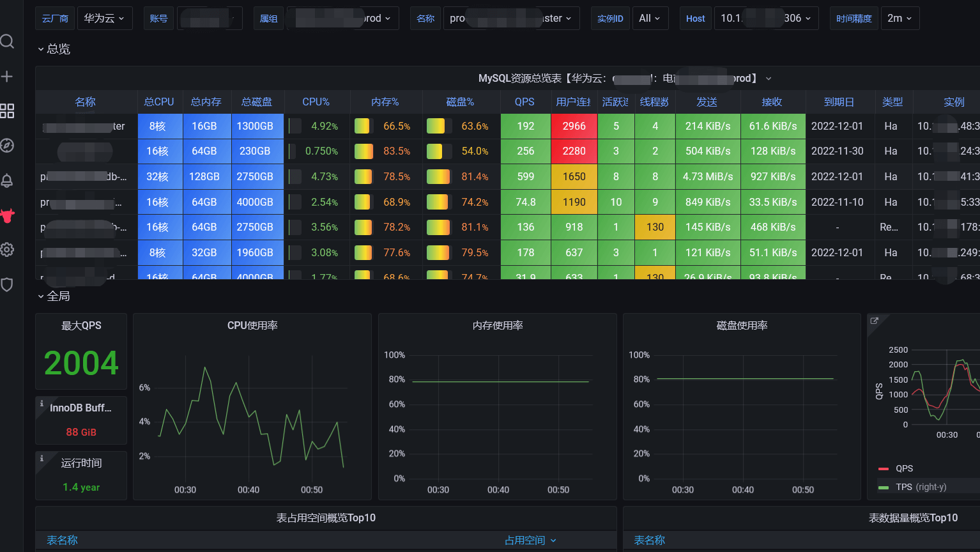The image size is (980, 552).
Task: Open the Host variable dropdown
Action: [767, 19]
